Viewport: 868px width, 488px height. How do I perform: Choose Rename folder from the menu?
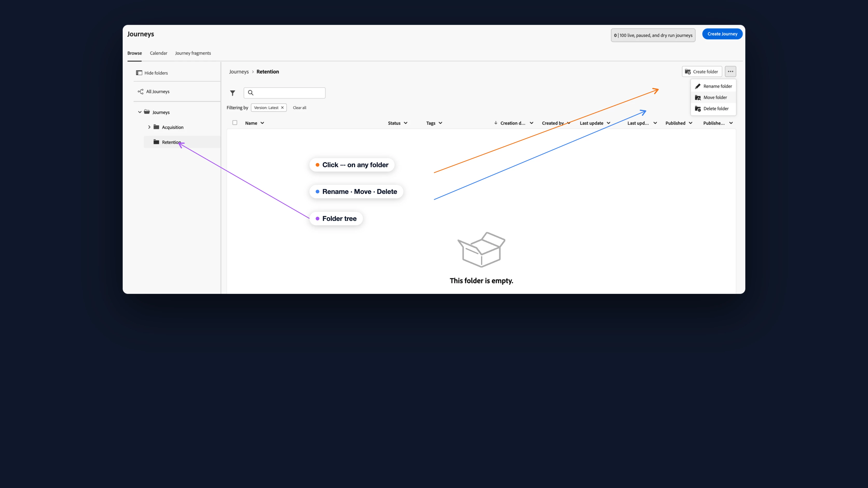click(x=713, y=86)
